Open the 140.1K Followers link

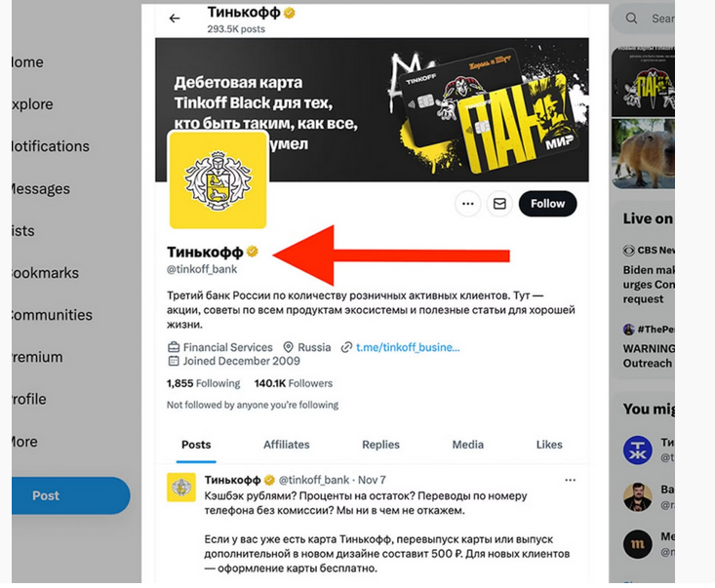[x=293, y=383]
